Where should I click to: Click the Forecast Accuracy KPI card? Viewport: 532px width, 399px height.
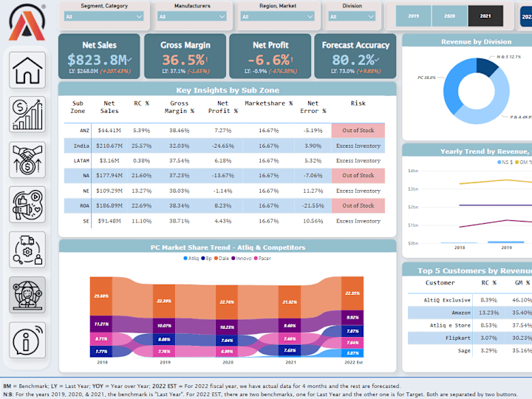(x=355, y=56)
